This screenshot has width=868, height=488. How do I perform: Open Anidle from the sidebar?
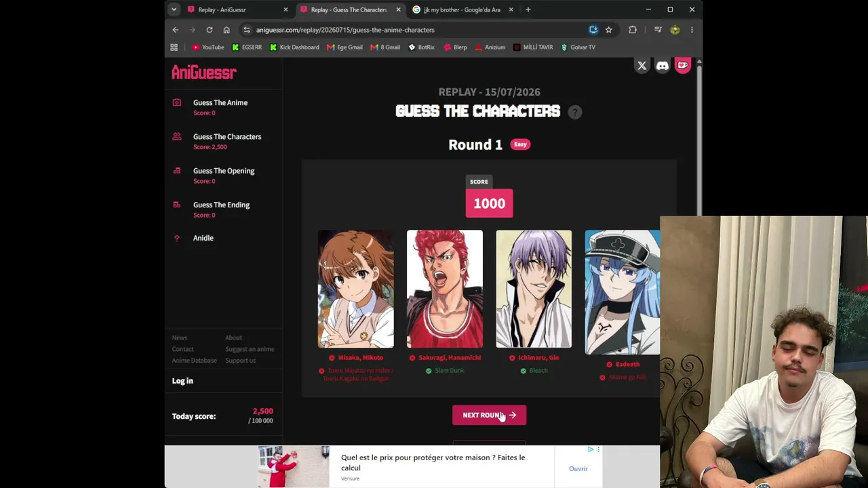pos(203,238)
